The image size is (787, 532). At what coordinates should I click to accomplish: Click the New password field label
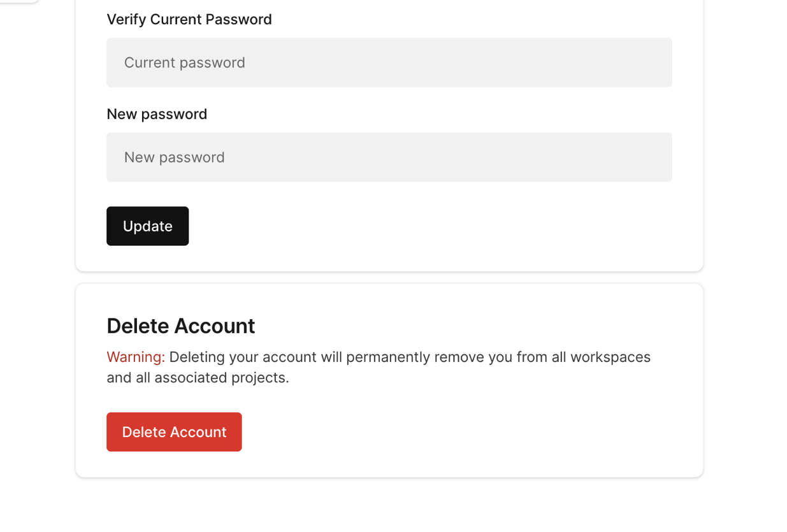[x=157, y=114]
